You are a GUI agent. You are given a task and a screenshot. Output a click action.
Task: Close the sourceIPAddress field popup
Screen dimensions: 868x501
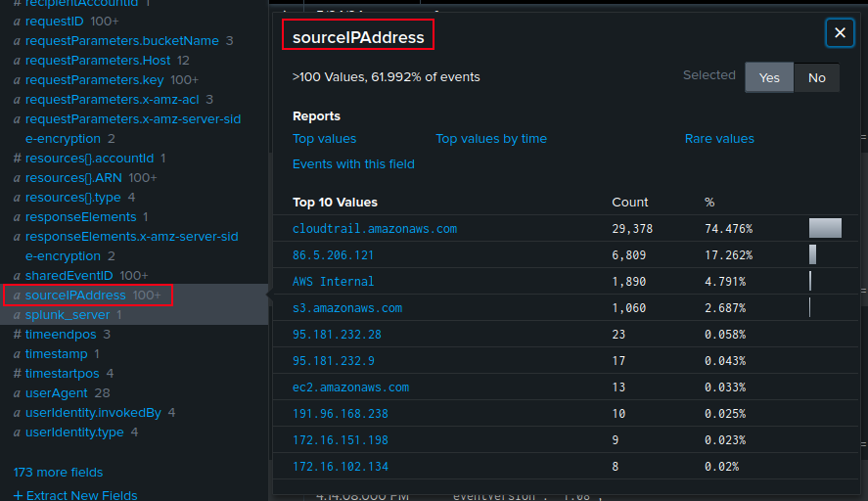pos(840,33)
